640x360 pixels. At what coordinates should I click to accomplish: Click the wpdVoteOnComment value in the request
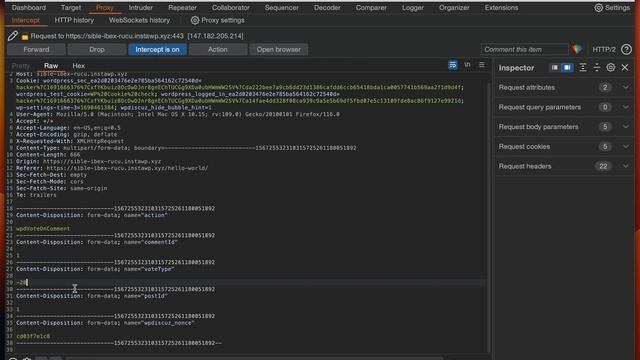43,229
